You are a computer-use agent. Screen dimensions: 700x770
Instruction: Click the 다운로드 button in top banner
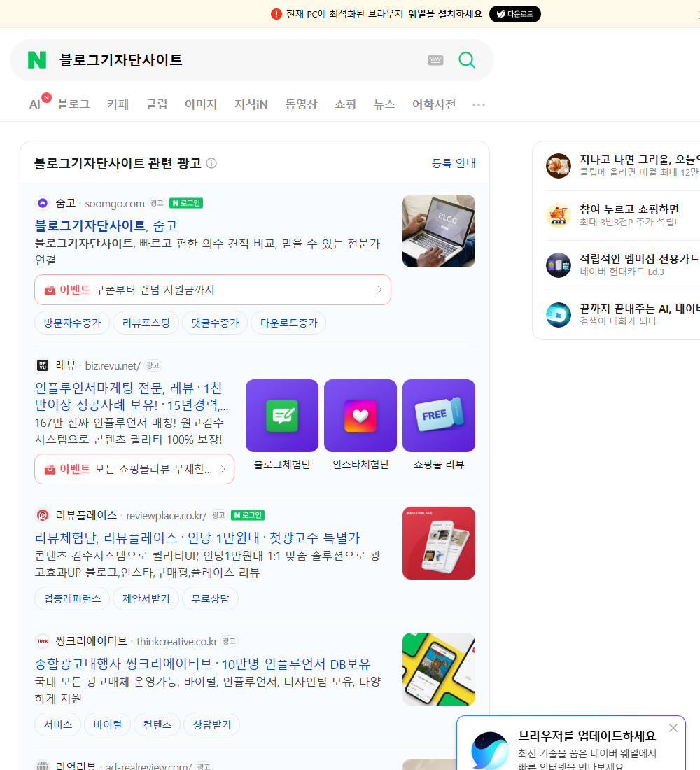point(514,14)
